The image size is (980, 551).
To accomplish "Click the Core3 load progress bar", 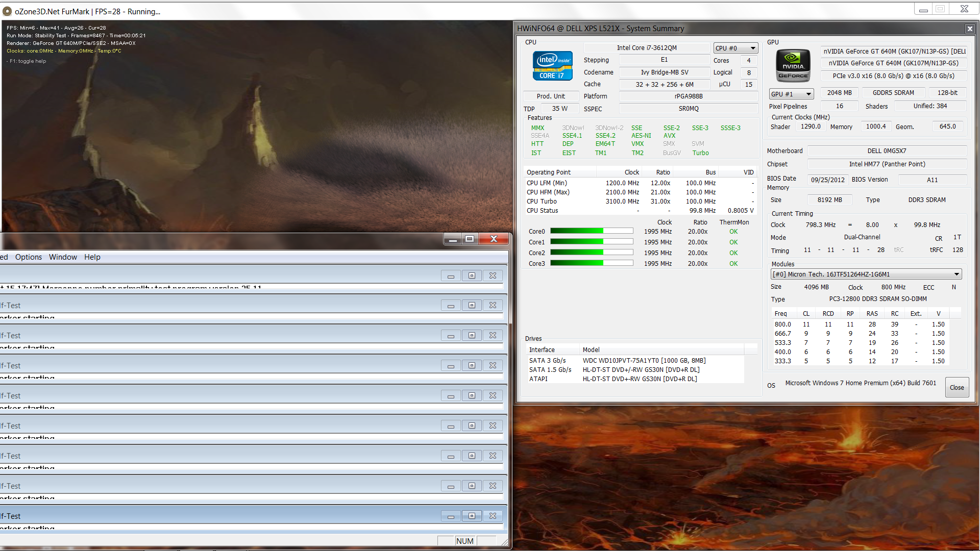I will tap(592, 263).
